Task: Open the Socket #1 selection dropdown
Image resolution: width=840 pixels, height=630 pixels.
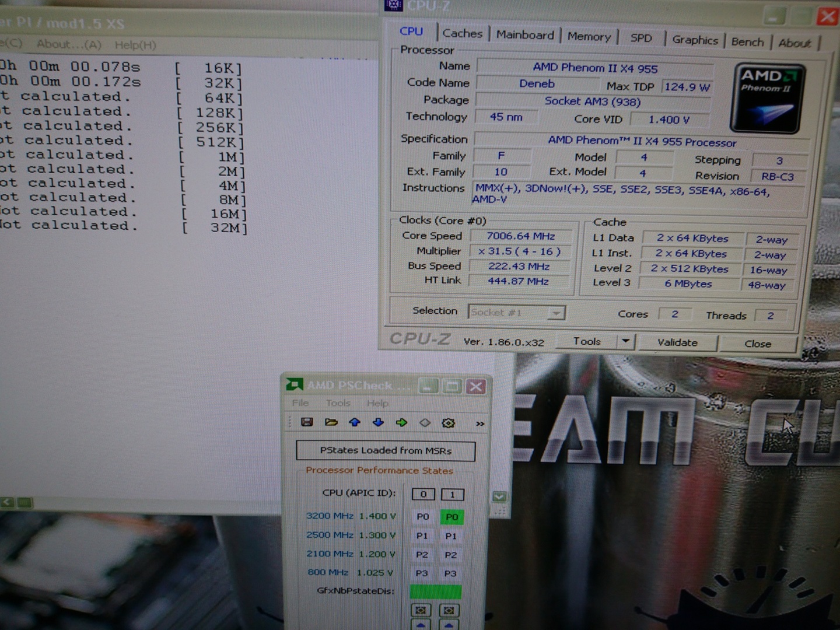Action: click(x=516, y=313)
